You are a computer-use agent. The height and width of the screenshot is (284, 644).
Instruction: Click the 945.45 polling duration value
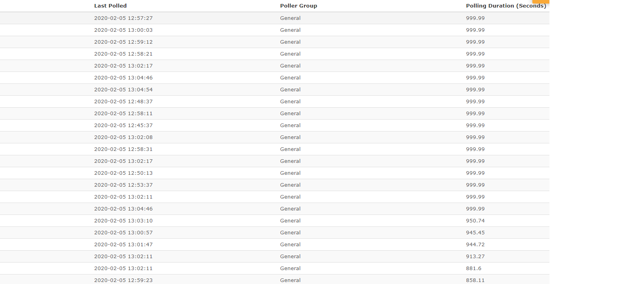pyautogui.click(x=475, y=233)
